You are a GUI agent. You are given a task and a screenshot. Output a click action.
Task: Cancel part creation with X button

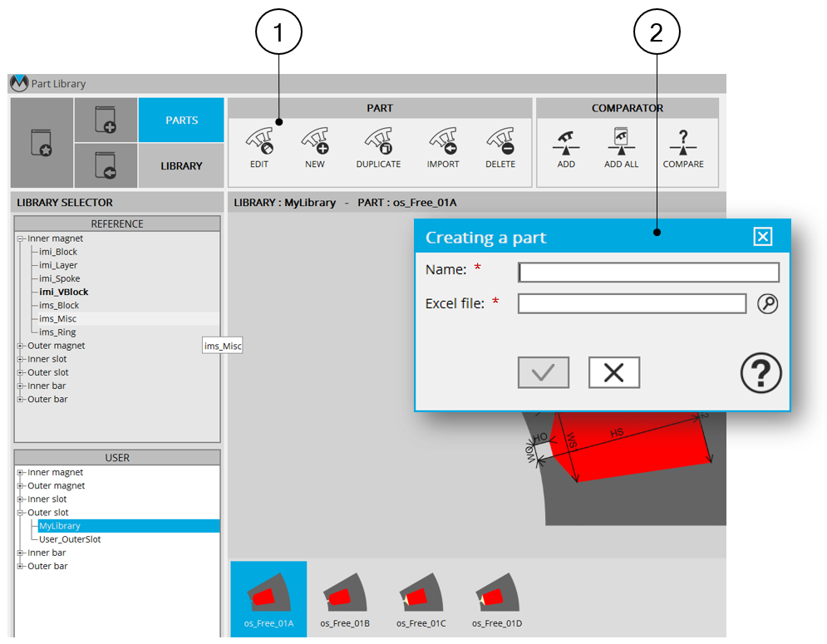click(x=613, y=373)
